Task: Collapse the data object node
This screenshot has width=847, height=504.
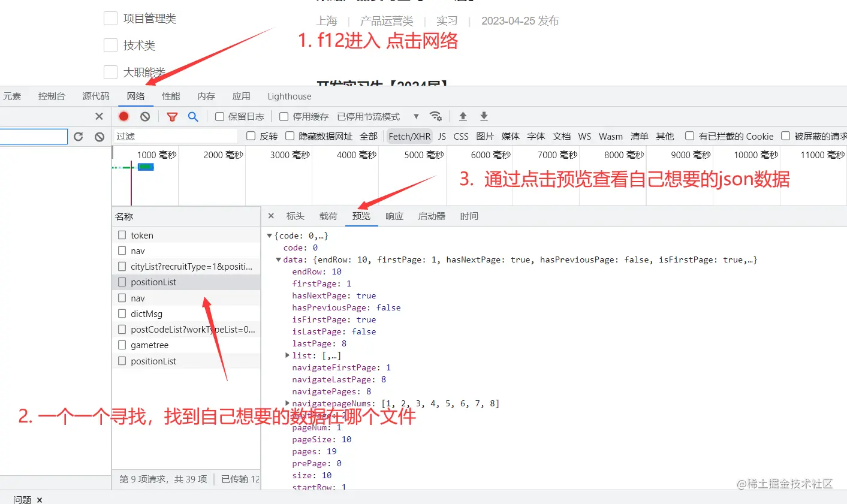Action: [x=279, y=259]
